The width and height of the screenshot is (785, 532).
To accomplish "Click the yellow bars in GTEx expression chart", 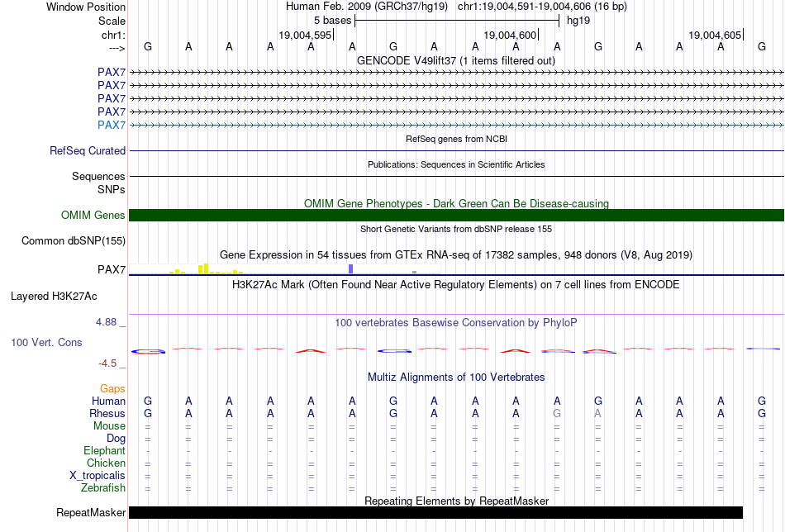I will pyautogui.click(x=206, y=268).
